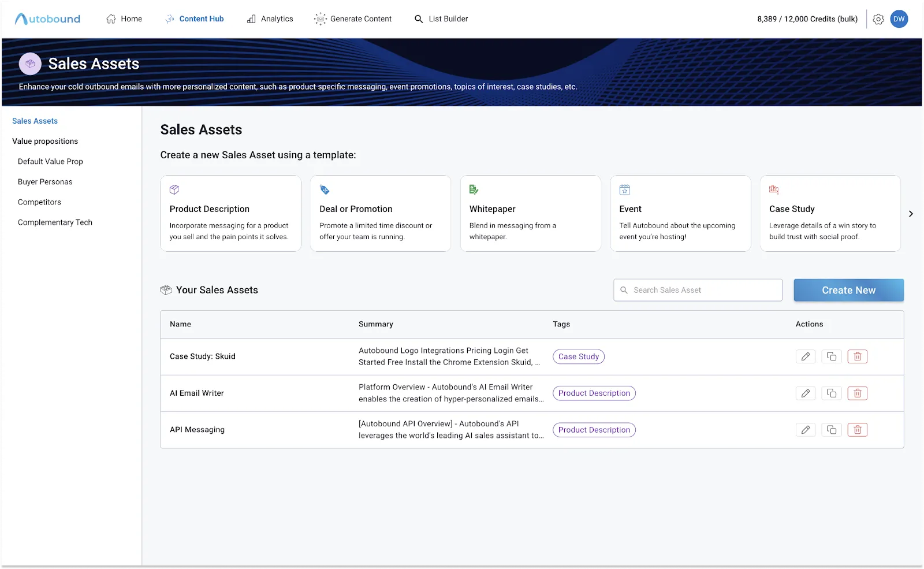Screen dimensions: 924x569
Task: Click the Search Sales Asset field
Action: point(698,290)
